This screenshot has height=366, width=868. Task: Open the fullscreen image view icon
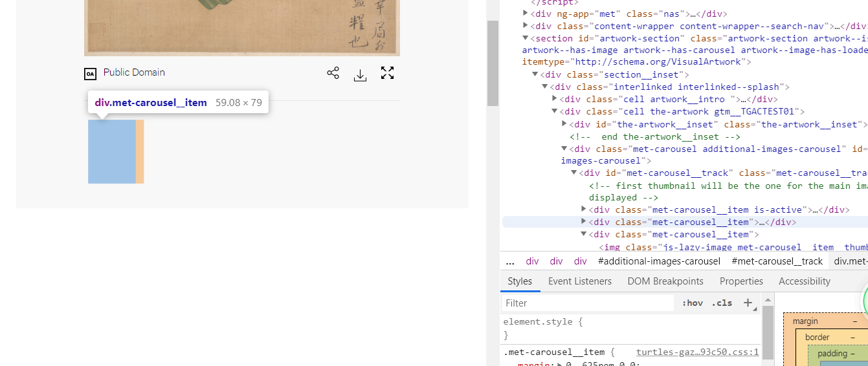387,73
